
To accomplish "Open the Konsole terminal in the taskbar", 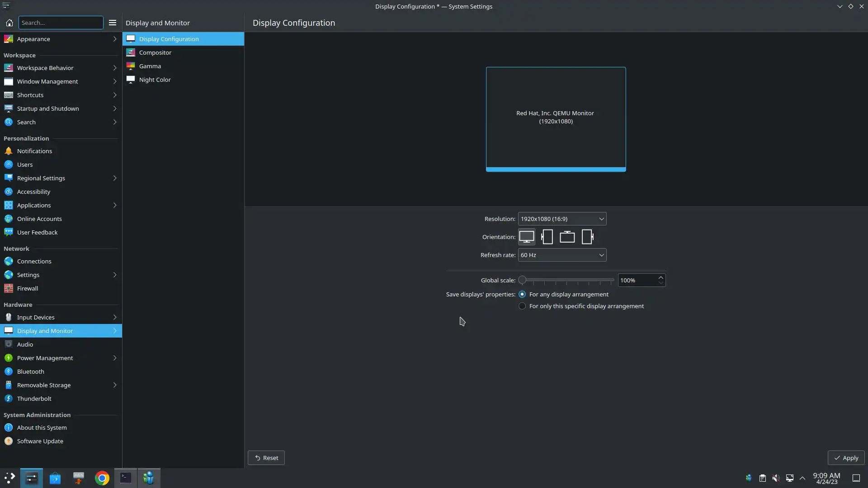I will pos(126,478).
